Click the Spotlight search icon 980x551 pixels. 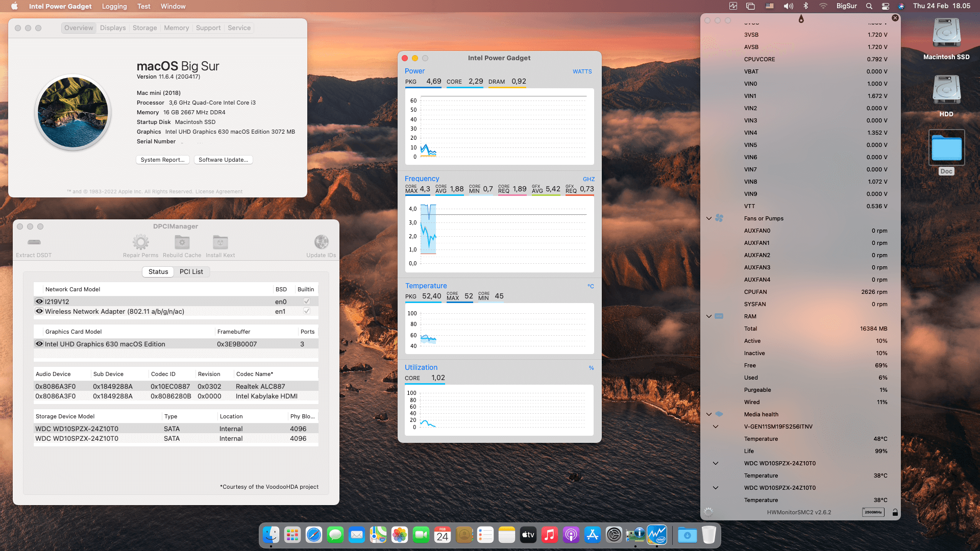pyautogui.click(x=869, y=6)
